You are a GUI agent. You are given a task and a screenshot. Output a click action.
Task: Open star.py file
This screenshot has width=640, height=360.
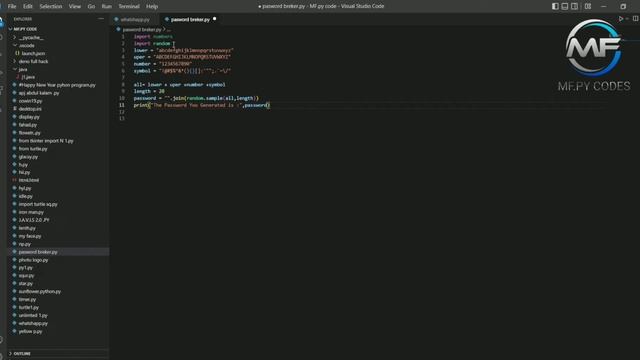pos(25,283)
